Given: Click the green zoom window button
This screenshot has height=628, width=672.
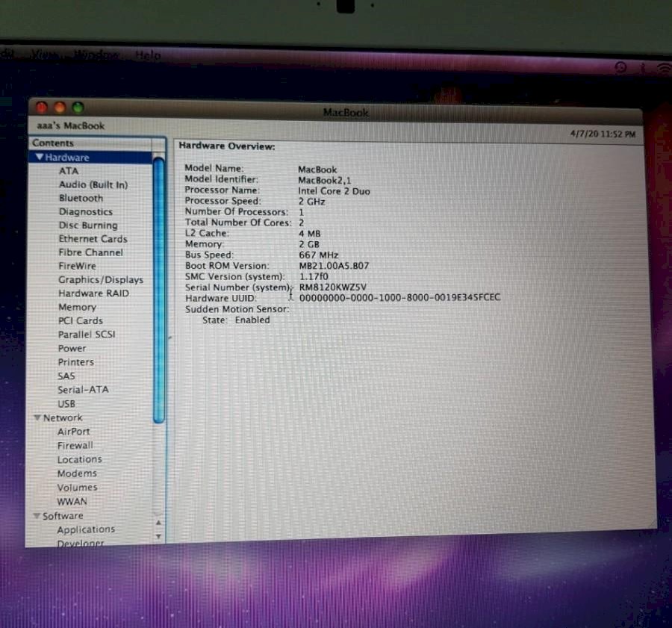Looking at the screenshot, I should [x=78, y=108].
